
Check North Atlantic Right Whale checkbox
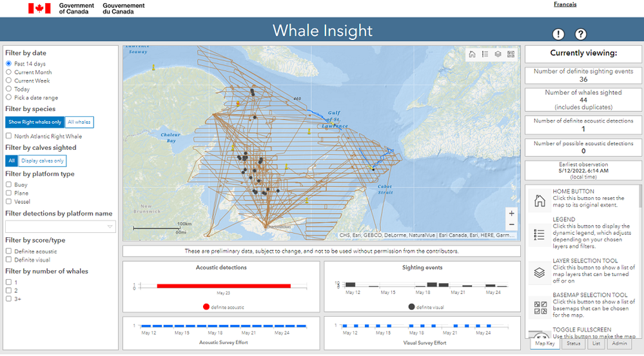pyautogui.click(x=8, y=136)
